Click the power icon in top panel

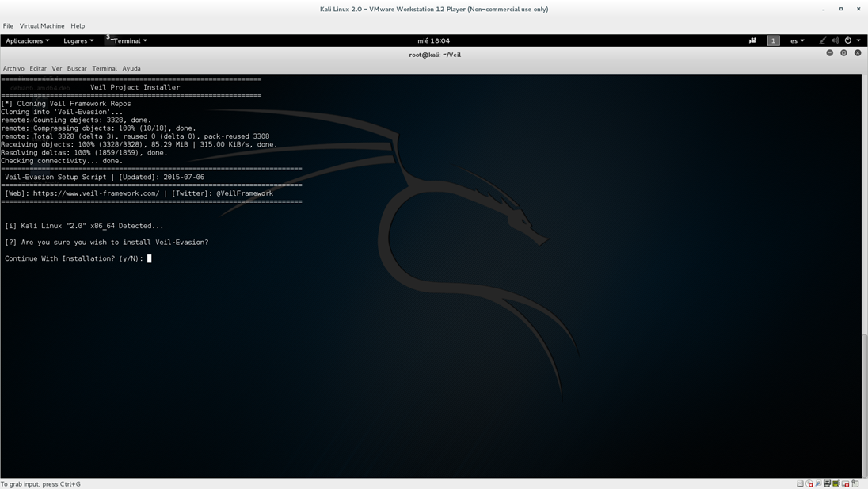coord(847,40)
